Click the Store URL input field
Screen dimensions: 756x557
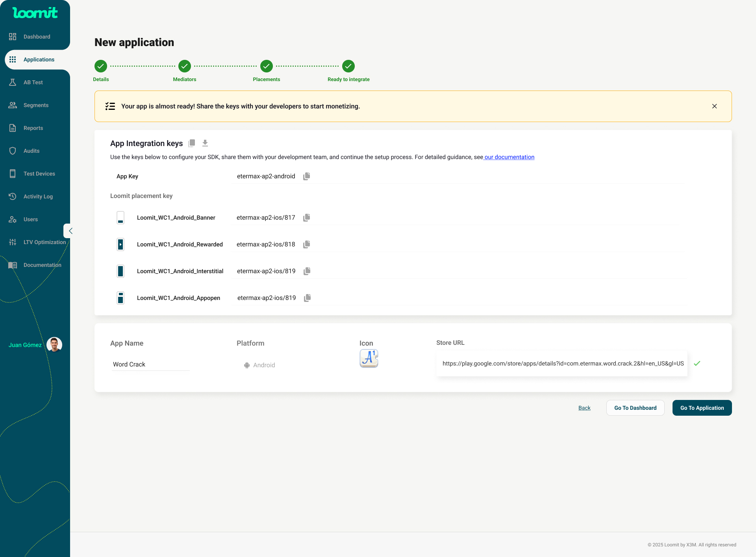coord(562,364)
